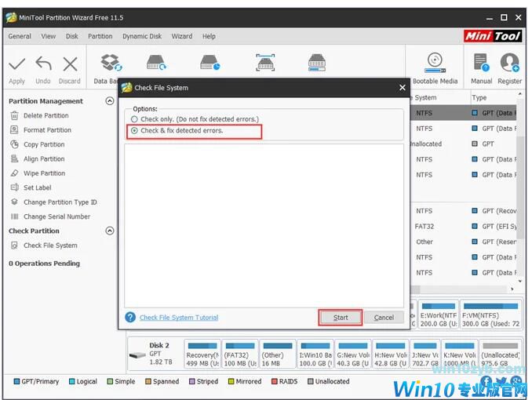Select the I:Win10 100.0 GB partition block
The height and width of the screenshot is (400, 532).
click(x=315, y=355)
